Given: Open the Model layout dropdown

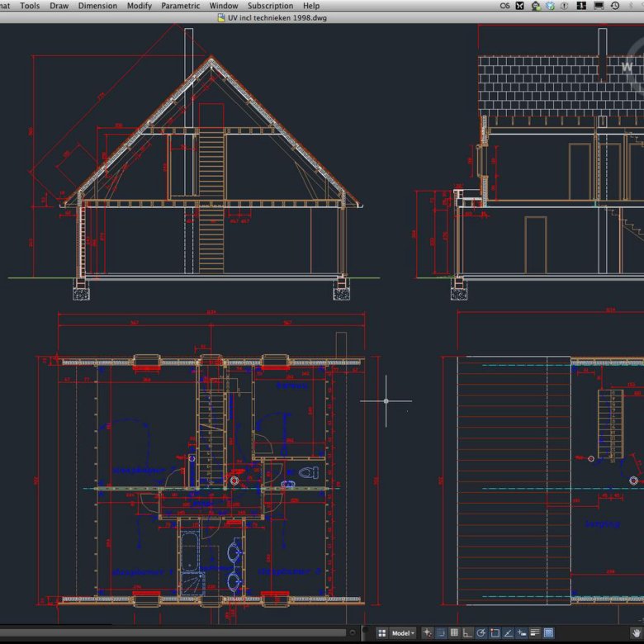Looking at the screenshot, I should click(x=404, y=633).
